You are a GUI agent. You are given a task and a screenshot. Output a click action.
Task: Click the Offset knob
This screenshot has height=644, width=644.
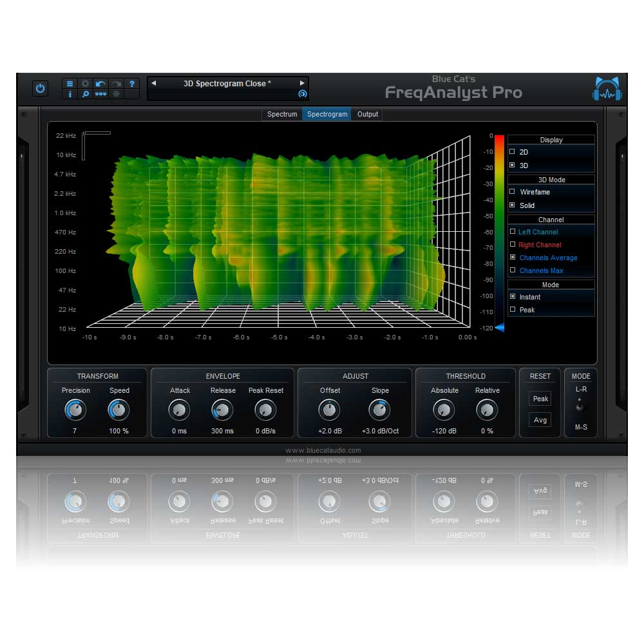tap(329, 410)
